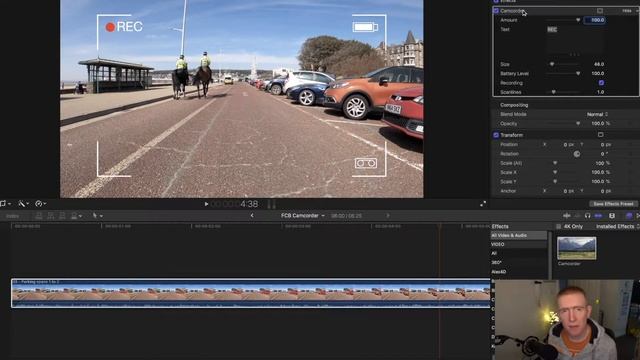Click the Transform onscreen controls icon
The width and height of the screenshot is (640, 360).
click(x=600, y=135)
